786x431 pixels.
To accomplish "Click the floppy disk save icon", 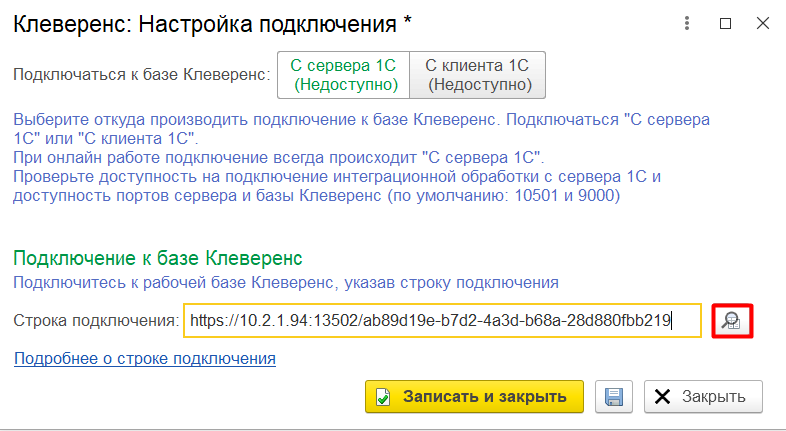I will (614, 397).
